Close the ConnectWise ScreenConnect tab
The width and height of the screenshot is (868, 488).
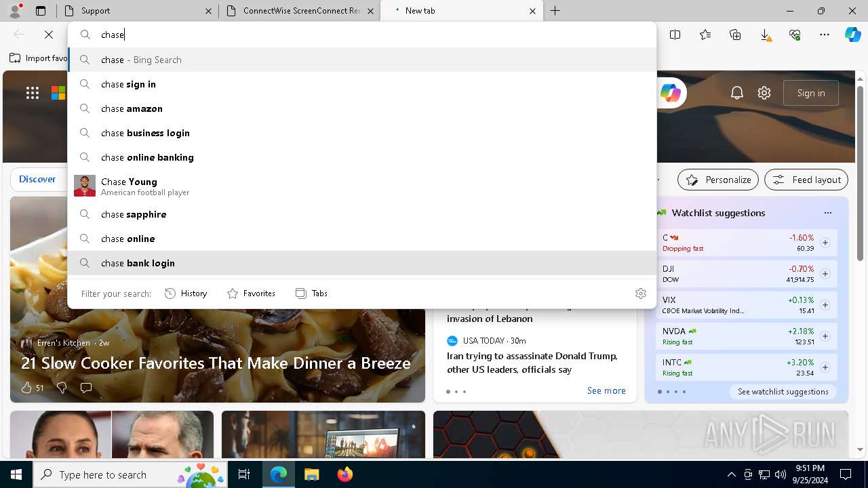click(x=370, y=11)
